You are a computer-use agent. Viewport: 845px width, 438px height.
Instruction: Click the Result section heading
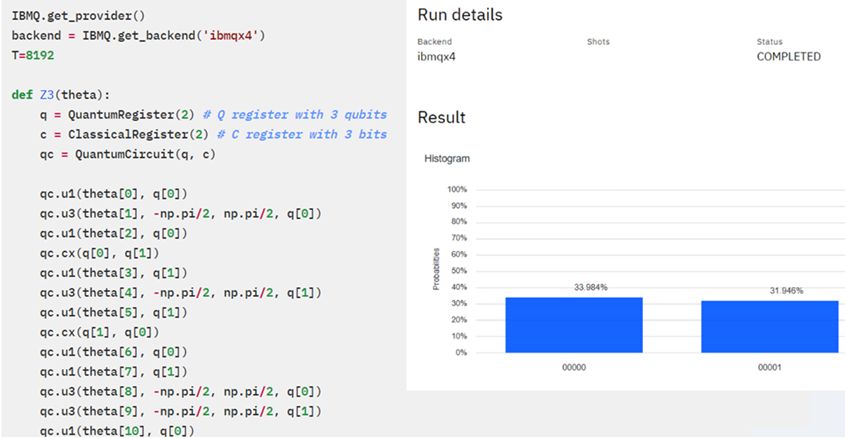(441, 117)
